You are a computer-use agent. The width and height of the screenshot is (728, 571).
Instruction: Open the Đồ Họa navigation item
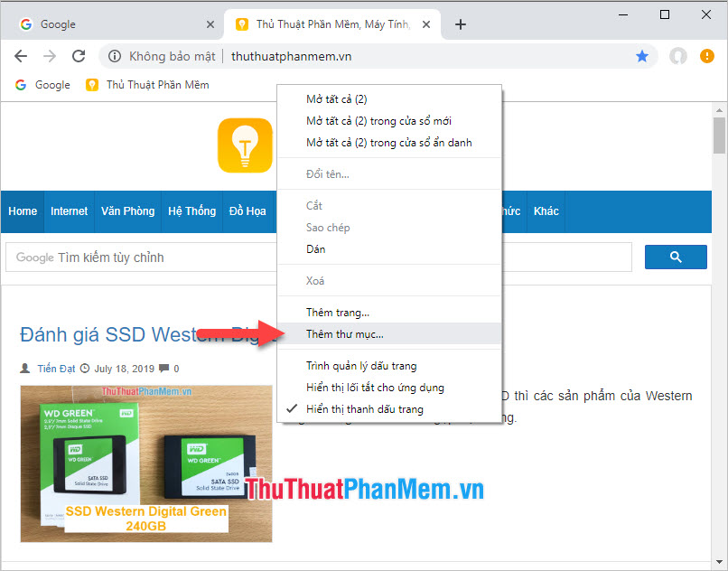pyautogui.click(x=247, y=211)
